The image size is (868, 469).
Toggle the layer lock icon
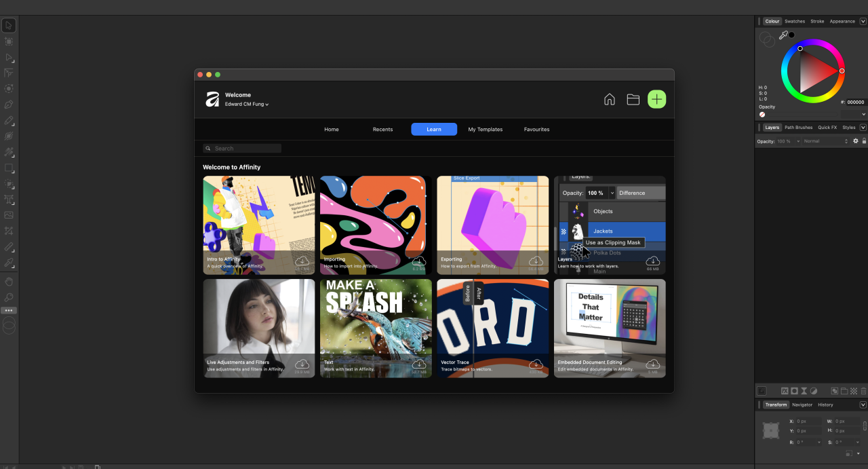(x=864, y=141)
